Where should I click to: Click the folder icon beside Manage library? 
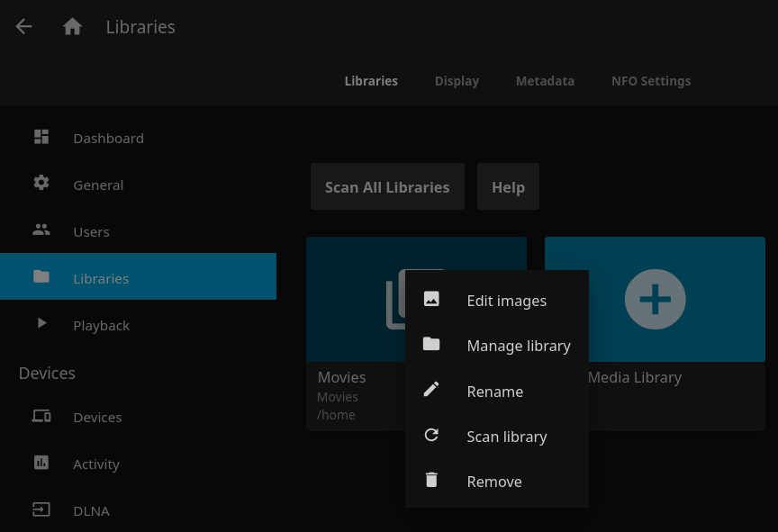pyautogui.click(x=431, y=344)
